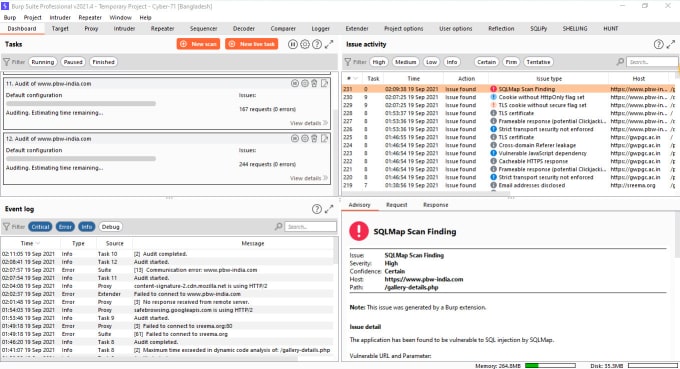Open the Help menu
680x369 pixels.
[145, 17]
